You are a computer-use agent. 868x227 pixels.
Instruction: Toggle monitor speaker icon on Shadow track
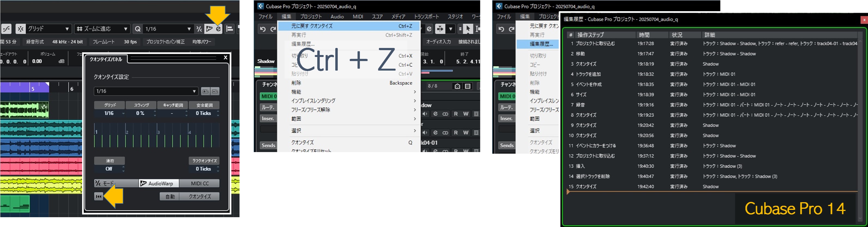pos(425,114)
